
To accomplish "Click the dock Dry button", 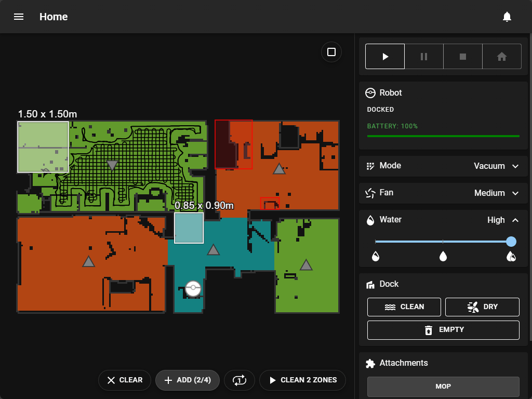I will pyautogui.click(x=482, y=307).
